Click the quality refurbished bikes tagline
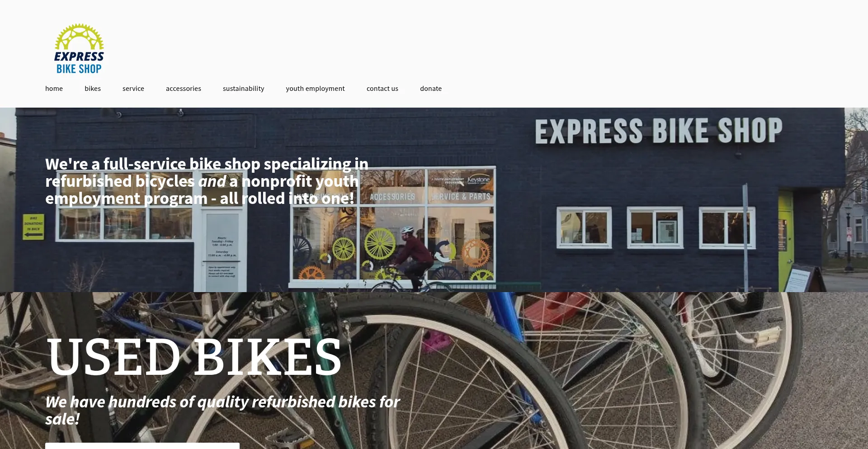This screenshot has height=449, width=868. 222,410
